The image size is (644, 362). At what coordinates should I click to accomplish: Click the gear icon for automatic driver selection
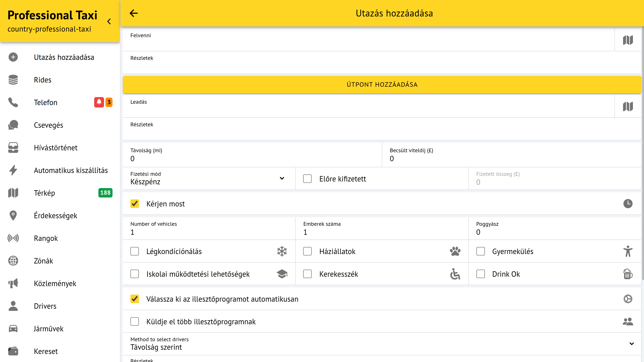628,299
